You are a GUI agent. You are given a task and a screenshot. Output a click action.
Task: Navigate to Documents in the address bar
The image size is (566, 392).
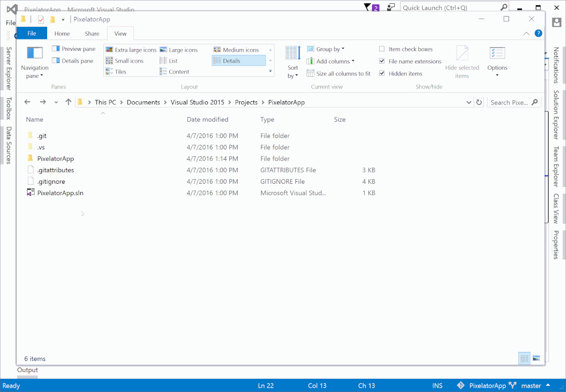(143, 102)
